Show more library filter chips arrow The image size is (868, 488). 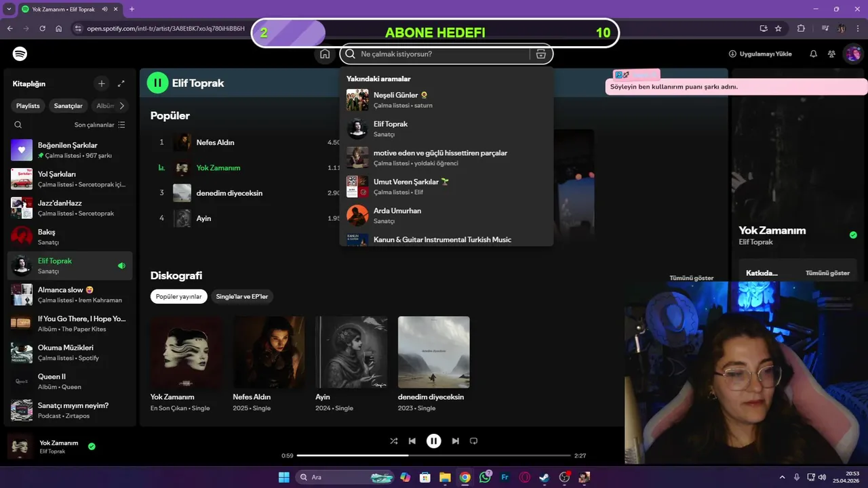coord(122,106)
